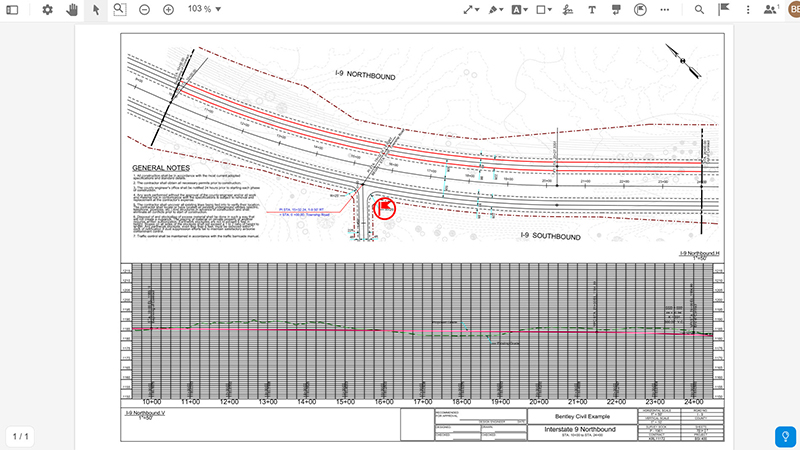Click the 'GENERAL NOTES' heading
Viewport: 800px width, 450px height.
click(161, 168)
